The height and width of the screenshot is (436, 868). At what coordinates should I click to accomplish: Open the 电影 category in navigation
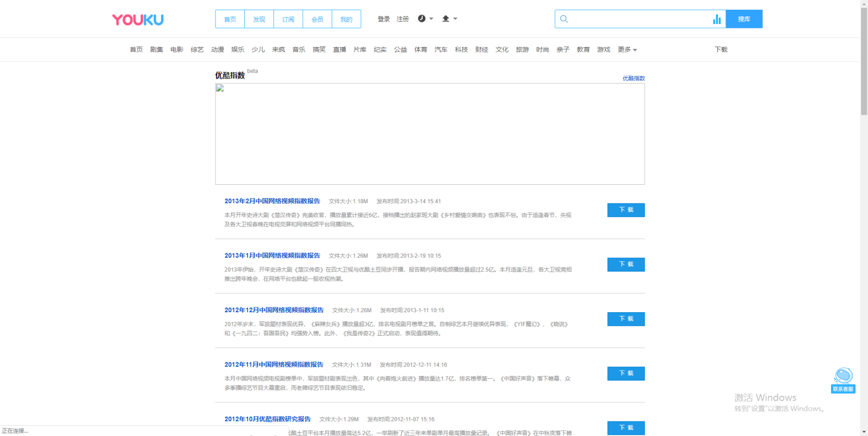(177, 50)
